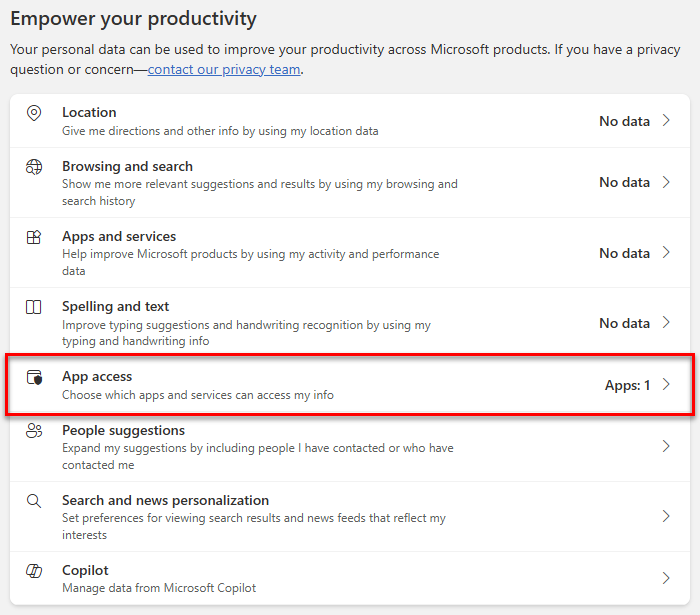Click the Search and news magnifier icon

tap(34, 501)
